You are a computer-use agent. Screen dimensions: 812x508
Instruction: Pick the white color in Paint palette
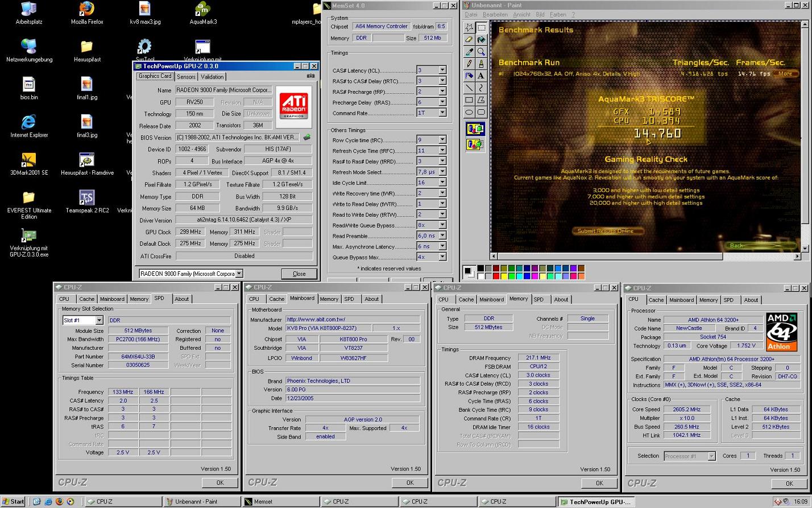click(x=480, y=276)
